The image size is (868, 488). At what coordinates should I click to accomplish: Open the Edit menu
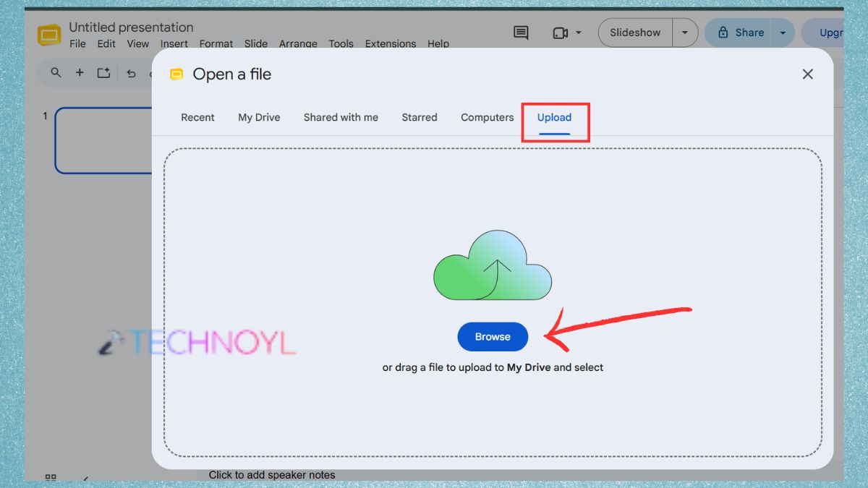(106, 43)
